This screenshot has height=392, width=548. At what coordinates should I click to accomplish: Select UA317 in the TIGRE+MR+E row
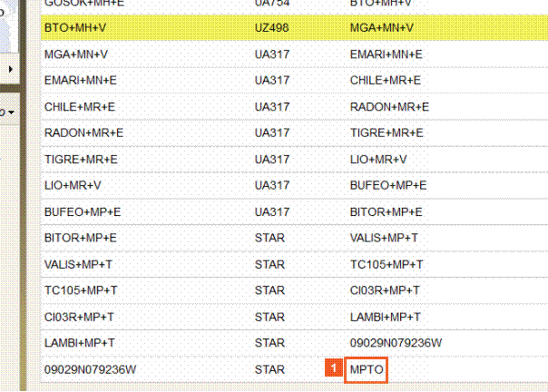click(272, 159)
